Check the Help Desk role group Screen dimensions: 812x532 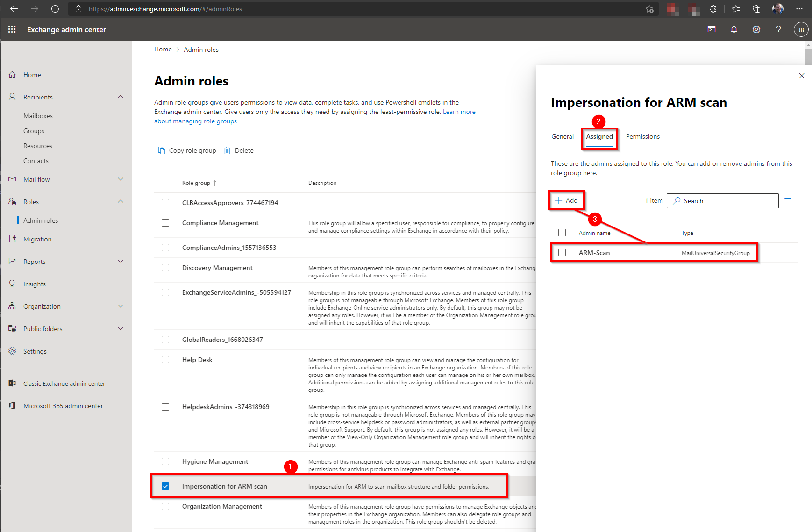165,360
